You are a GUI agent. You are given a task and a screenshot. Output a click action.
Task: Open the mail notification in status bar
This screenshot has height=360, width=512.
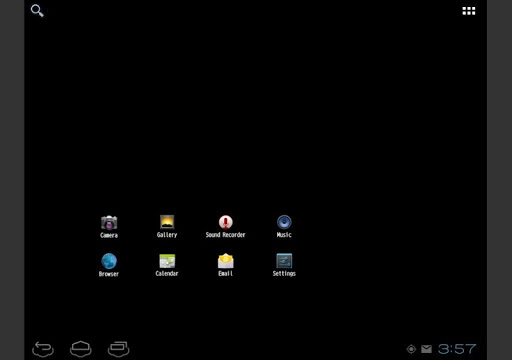coord(426,349)
